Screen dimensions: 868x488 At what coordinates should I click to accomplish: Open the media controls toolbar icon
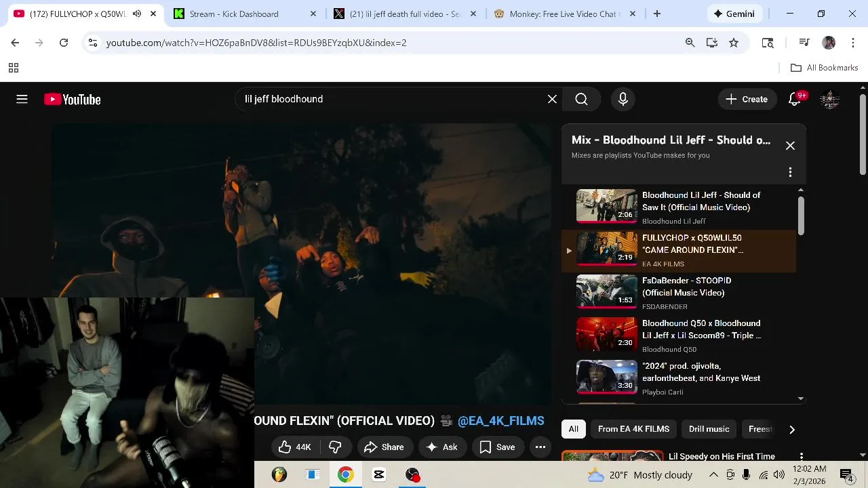[x=804, y=43]
